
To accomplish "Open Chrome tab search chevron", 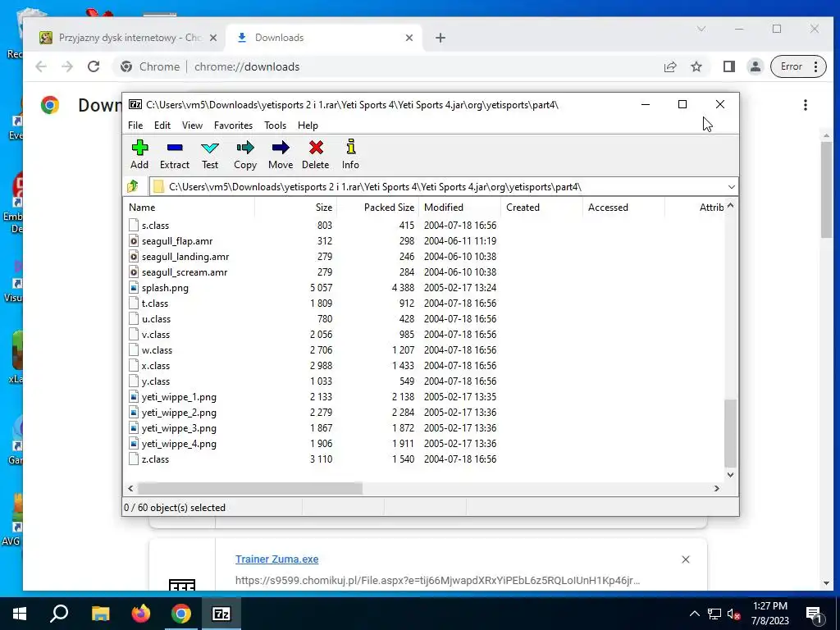I will click(x=701, y=29).
